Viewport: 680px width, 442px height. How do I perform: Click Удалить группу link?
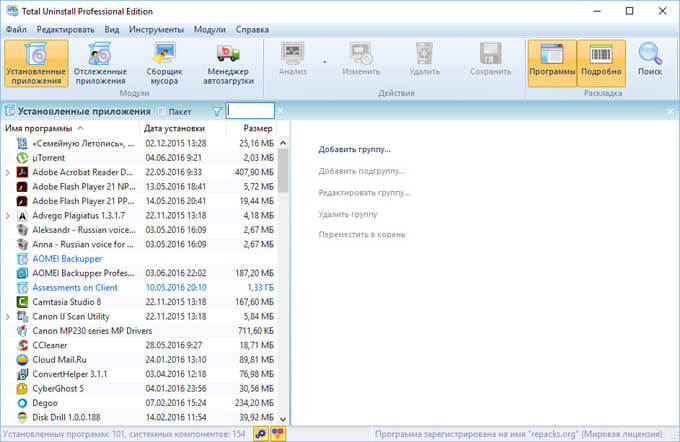[x=348, y=214]
